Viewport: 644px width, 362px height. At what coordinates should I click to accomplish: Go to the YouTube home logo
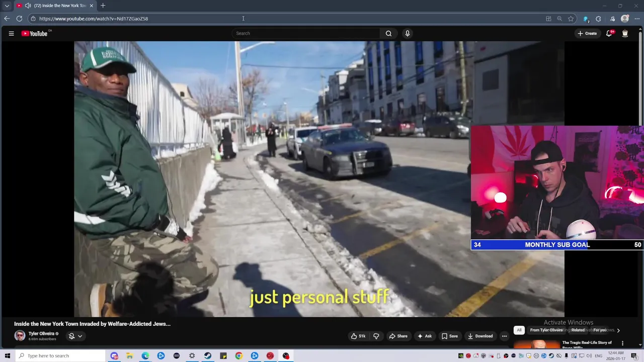tap(34, 34)
